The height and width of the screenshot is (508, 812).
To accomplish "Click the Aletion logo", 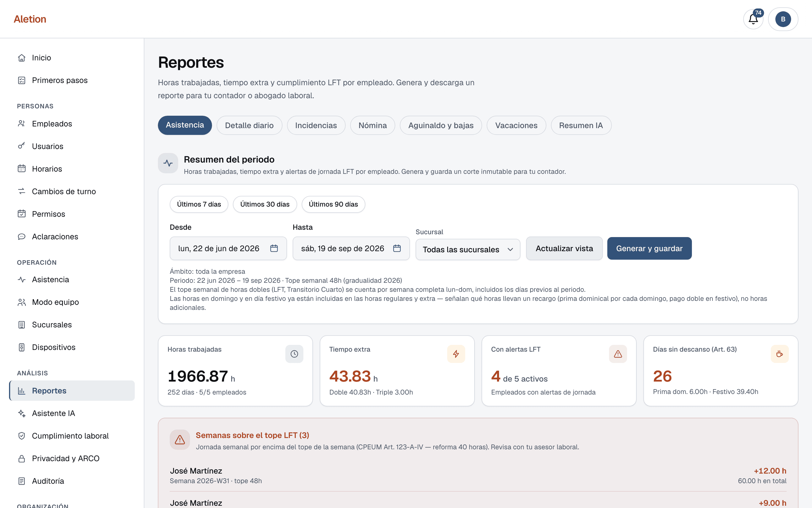I will pyautogui.click(x=30, y=19).
